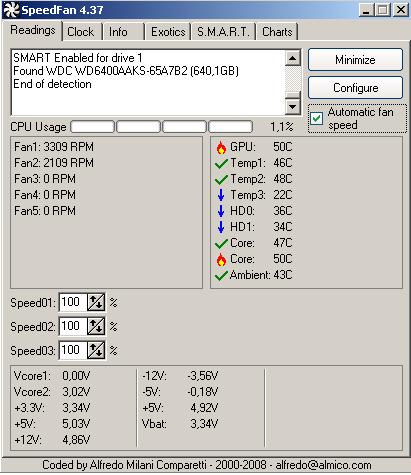Click the +5V 5,03V reading
Viewport: 411px width, 475px height.
(52, 424)
